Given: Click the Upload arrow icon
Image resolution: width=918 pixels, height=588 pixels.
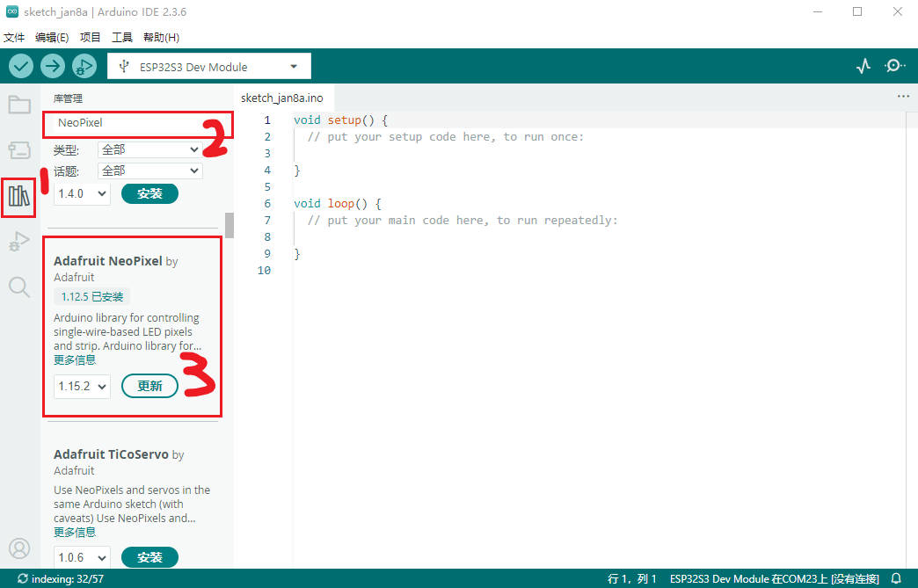Looking at the screenshot, I should tap(53, 66).
